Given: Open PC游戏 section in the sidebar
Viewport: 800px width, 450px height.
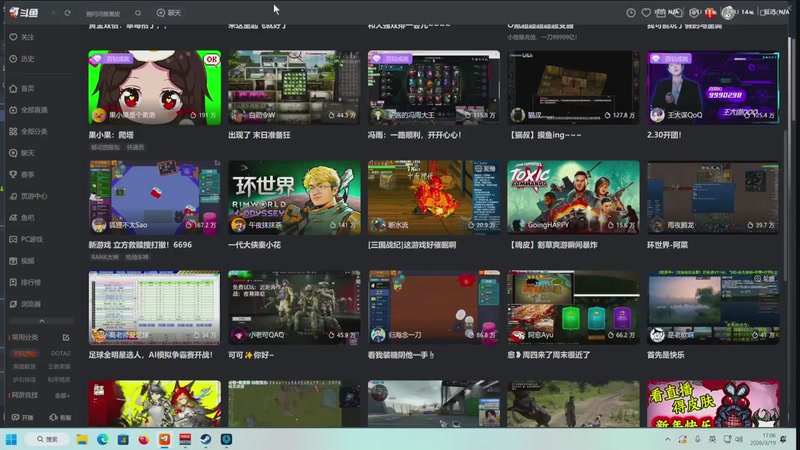Looking at the screenshot, I should tap(26, 239).
